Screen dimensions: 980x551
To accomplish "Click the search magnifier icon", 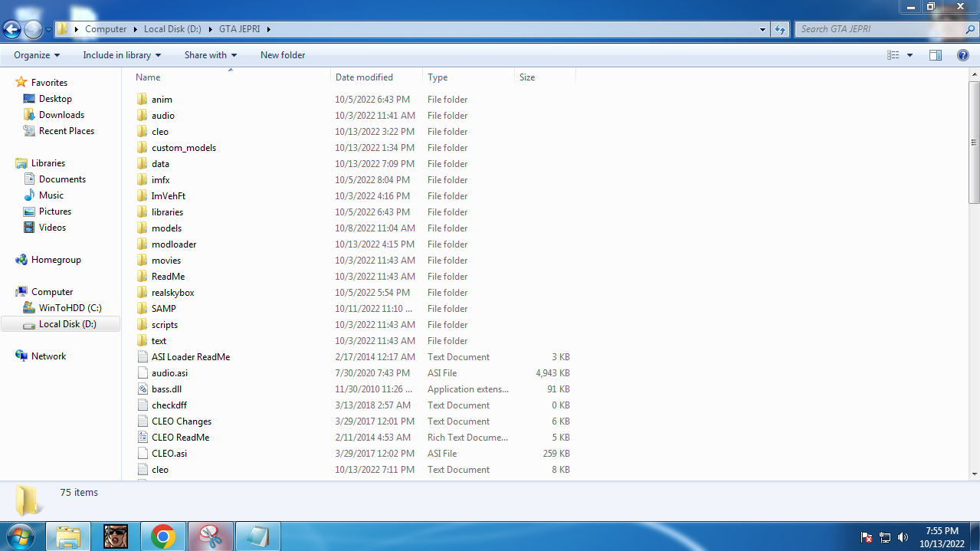I will pyautogui.click(x=971, y=29).
